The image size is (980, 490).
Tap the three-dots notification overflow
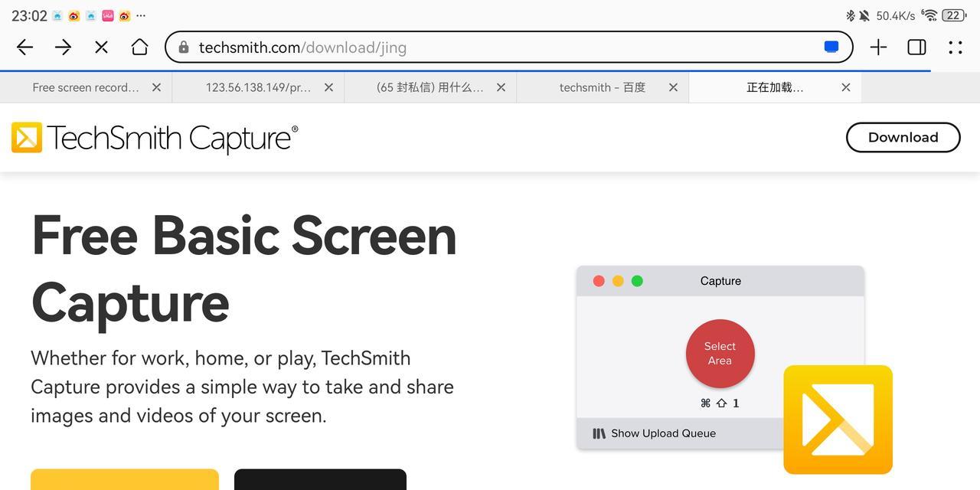(140, 15)
